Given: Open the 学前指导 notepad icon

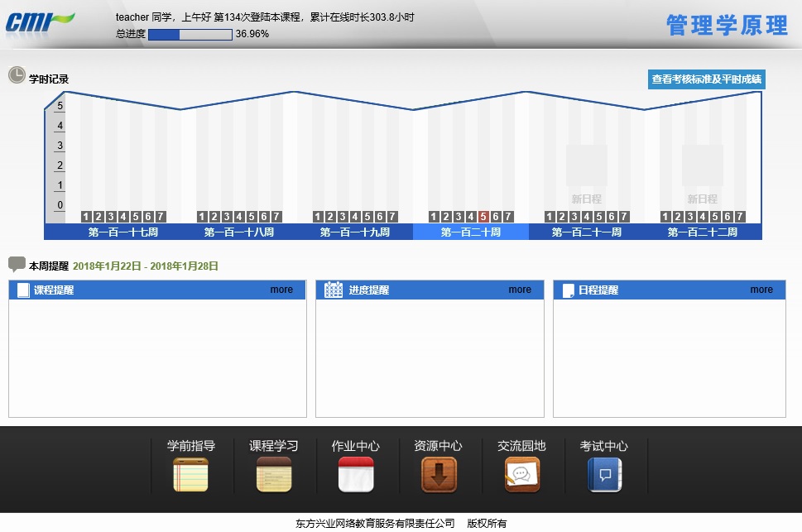Looking at the screenshot, I should coord(190,475).
